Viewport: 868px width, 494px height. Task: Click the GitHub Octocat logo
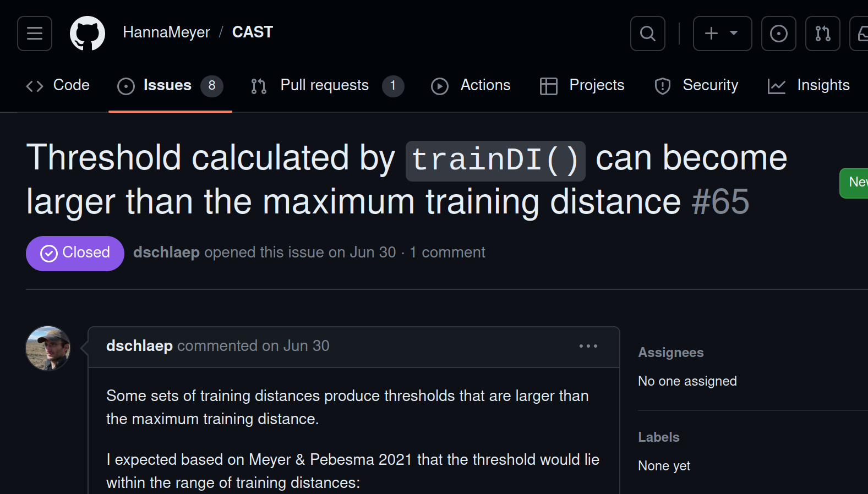click(88, 34)
